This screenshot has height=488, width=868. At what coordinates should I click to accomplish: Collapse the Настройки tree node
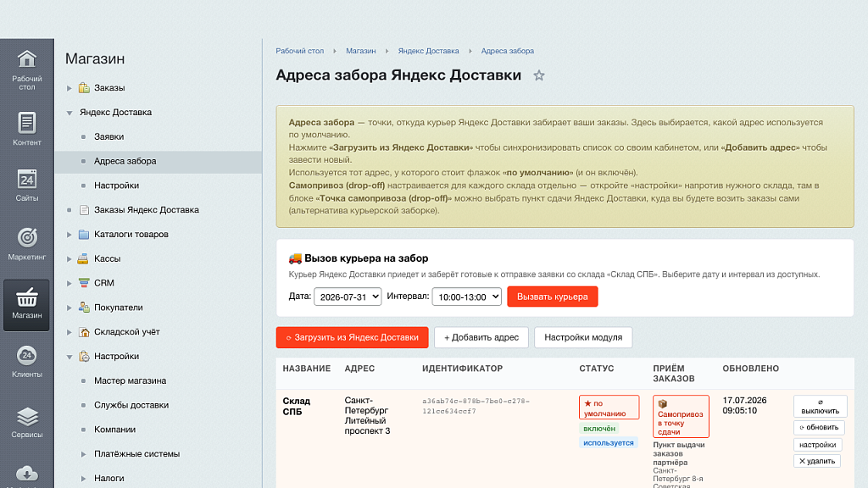tap(70, 357)
